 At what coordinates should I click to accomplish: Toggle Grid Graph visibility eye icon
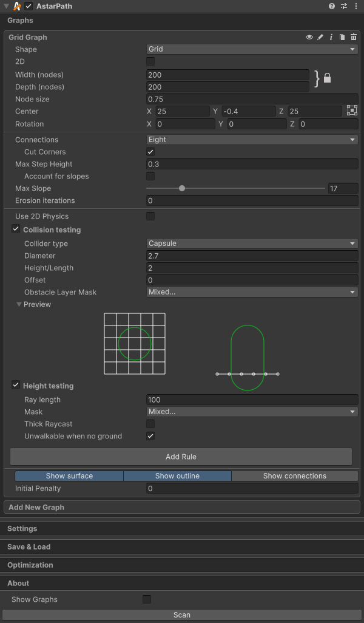click(x=309, y=37)
